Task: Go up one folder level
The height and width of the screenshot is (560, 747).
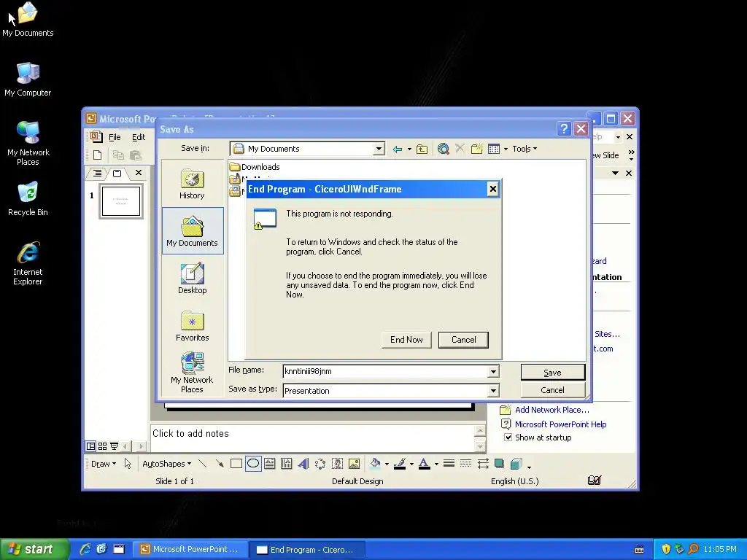Action: 422,149
